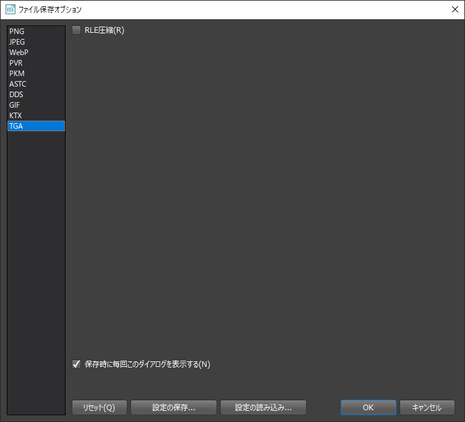Click the RLE圧縮(R) label text
465x422 pixels.
coord(104,30)
